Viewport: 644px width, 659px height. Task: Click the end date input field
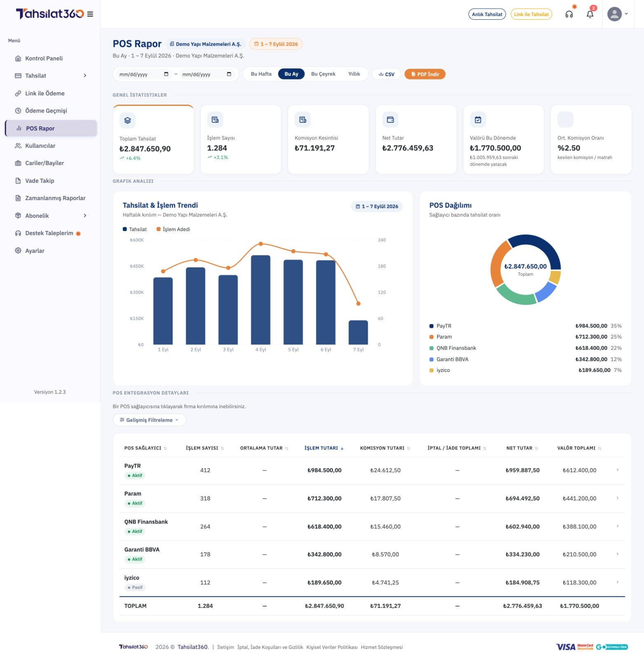[206, 74]
